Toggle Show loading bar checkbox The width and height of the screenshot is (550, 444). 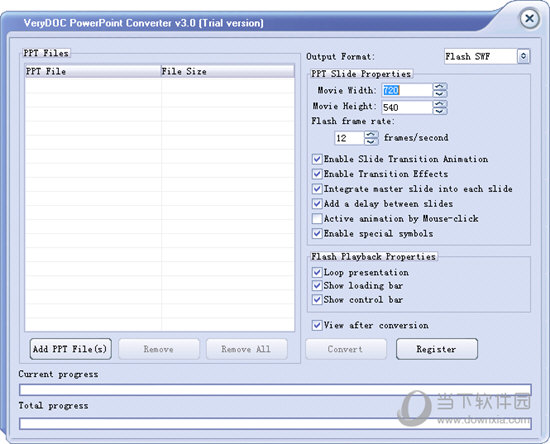(x=317, y=286)
